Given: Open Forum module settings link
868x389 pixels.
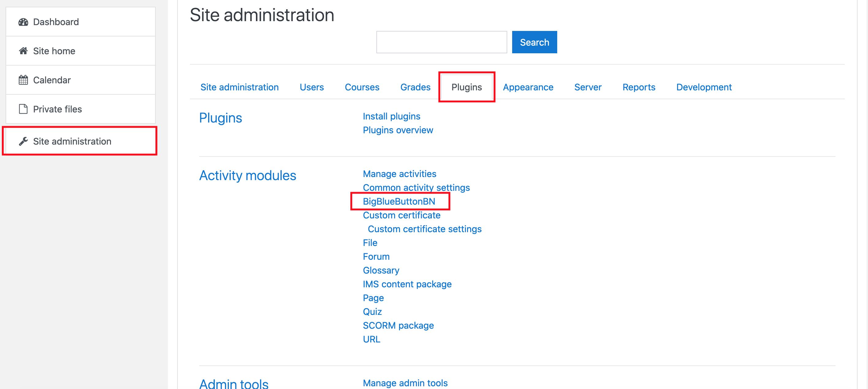Looking at the screenshot, I should tap(376, 257).
